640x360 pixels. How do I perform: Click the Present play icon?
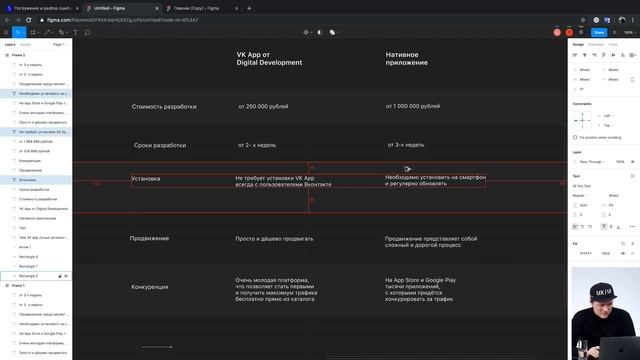[x=615, y=32]
